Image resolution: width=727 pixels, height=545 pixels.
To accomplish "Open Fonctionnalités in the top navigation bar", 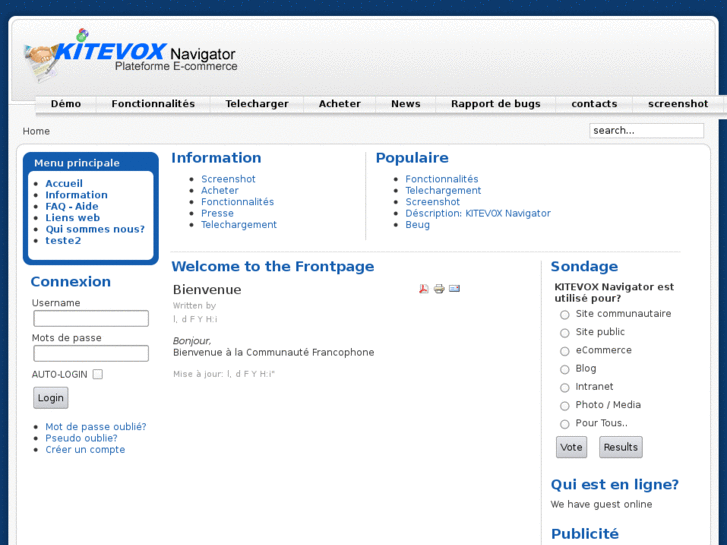I will click(x=153, y=104).
